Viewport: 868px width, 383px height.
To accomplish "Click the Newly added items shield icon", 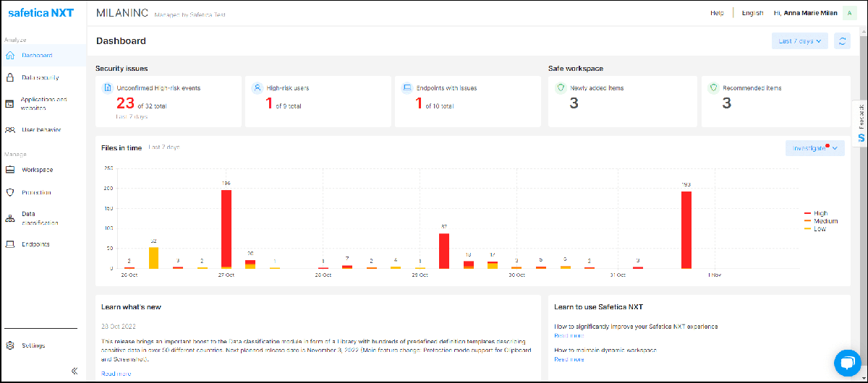I will tap(560, 87).
